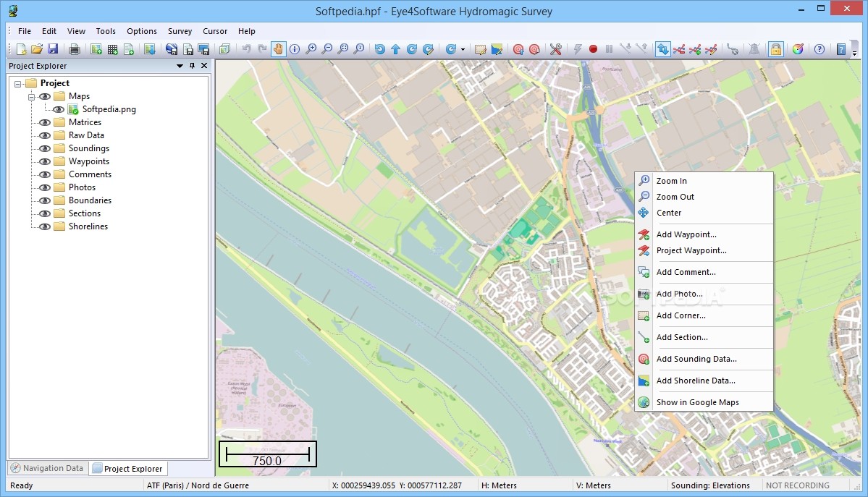
Task: Select the Pan hand tool
Action: tap(278, 49)
